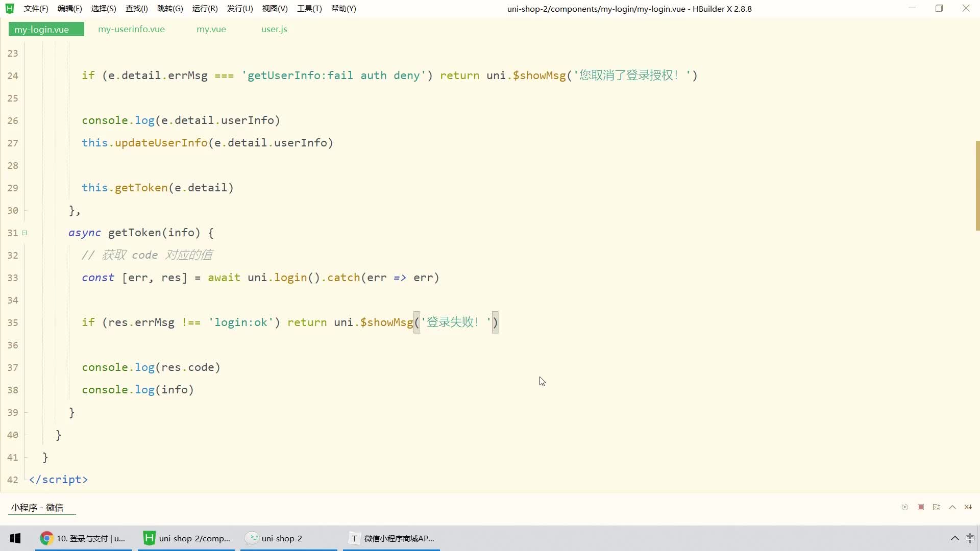Open the 发行(U) menu
This screenshot has height=551, width=980.
(x=240, y=9)
